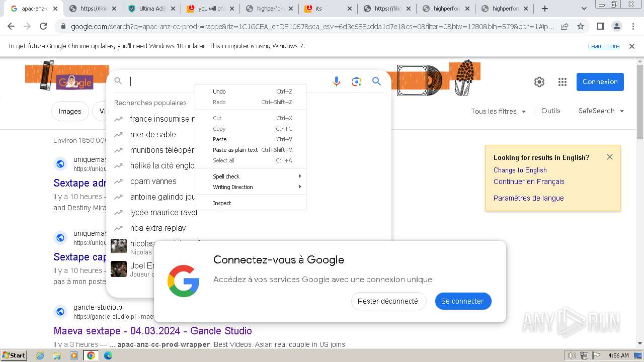Close the Ultima AdBlock tab
The width and height of the screenshot is (644, 362).
point(173,9)
